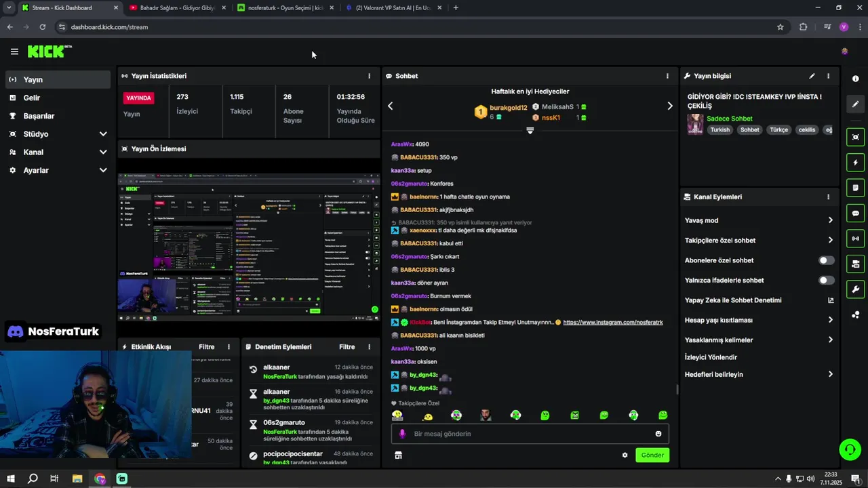Toggle the document notes icon in the right rail
Image resolution: width=868 pixels, height=488 pixels.
pos(856,188)
